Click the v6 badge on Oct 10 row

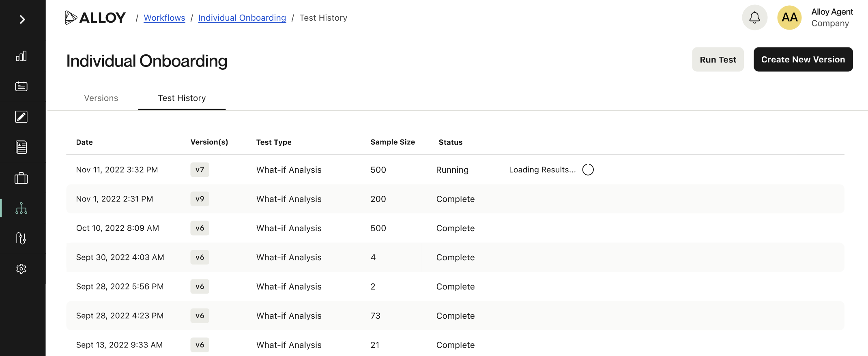(x=200, y=228)
